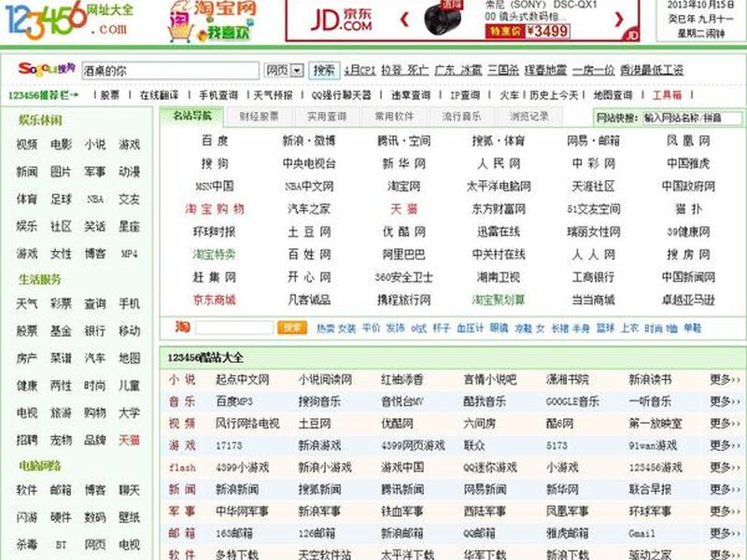This screenshot has width=747, height=560.
Task: Click 在线翻译 in the recommendation bar
Action: [159, 95]
